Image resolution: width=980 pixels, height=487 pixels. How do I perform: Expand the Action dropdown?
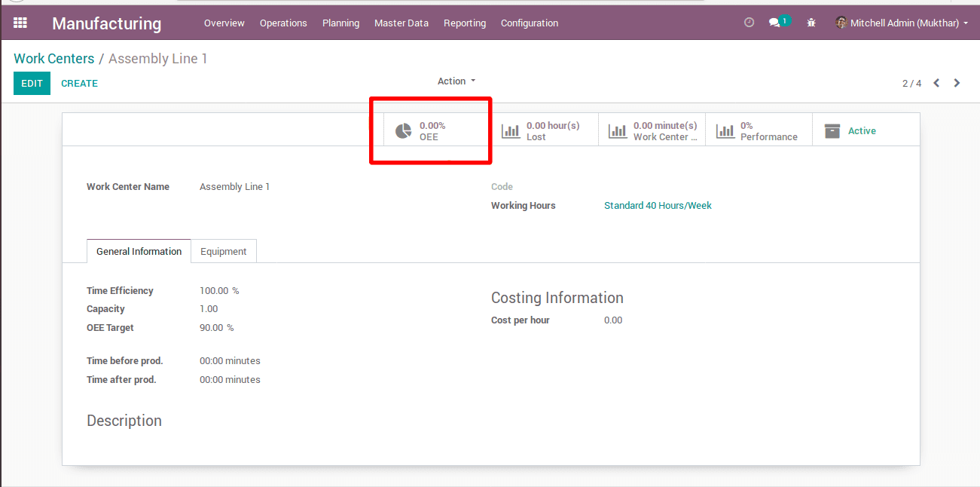pos(456,81)
